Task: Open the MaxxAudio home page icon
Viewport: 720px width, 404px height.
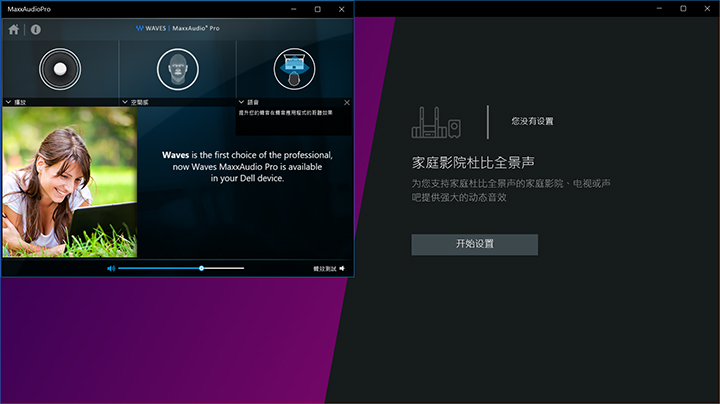Action: tap(14, 29)
